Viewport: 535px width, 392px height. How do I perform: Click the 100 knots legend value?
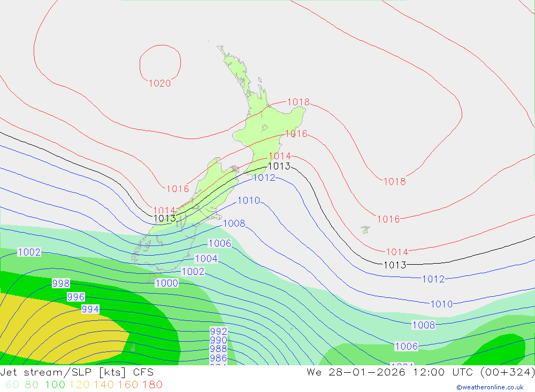[x=55, y=385]
